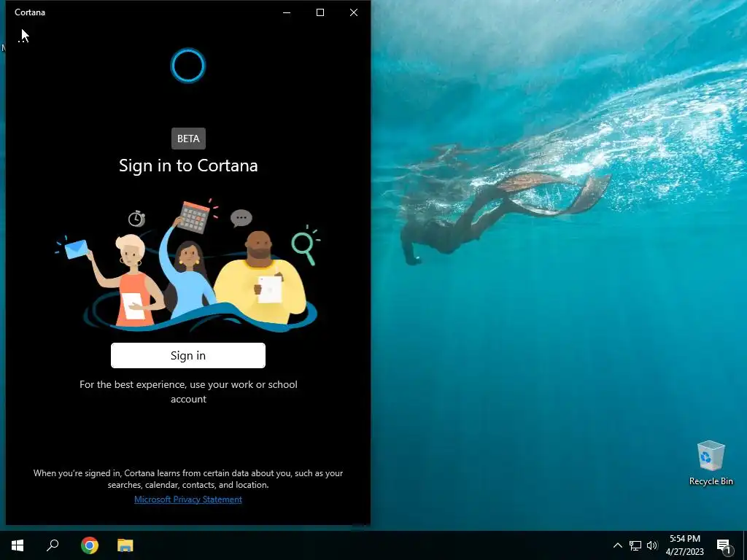
Task: Click the Cortana sign-in illustration
Action: click(188, 265)
